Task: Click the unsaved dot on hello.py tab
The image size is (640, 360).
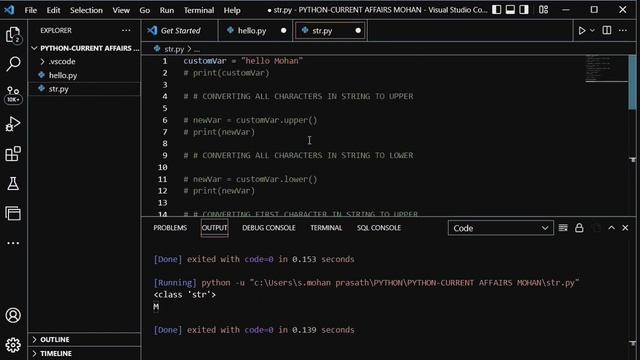Action: (283, 31)
